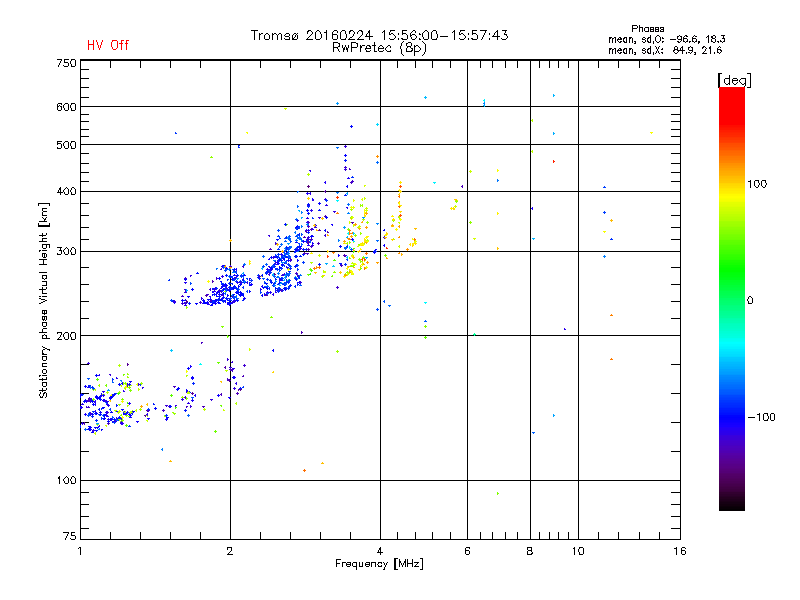800x600 pixels.
Task: Click the [deg] colorbar unit label
Action: 734,80
